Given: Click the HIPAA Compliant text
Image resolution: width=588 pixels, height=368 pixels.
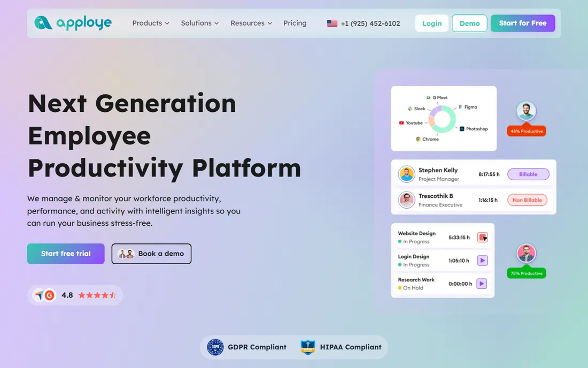Looking at the screenshot, I should [x=351, y=347].
